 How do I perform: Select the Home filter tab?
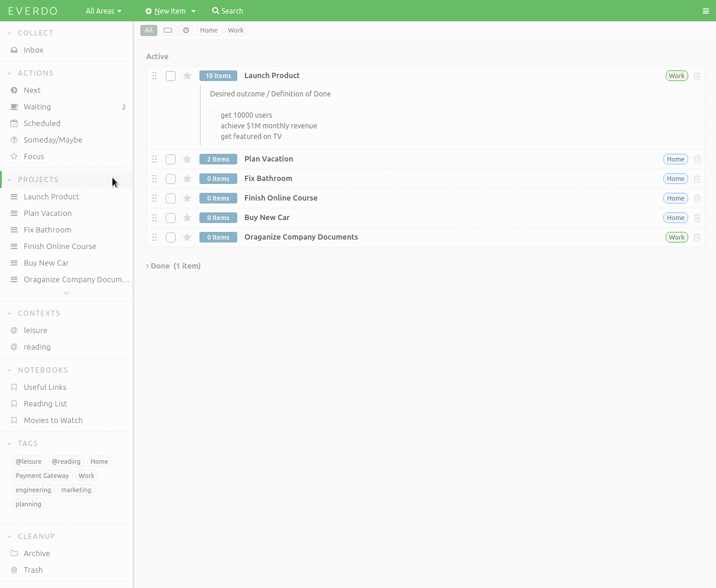point(208,30)
